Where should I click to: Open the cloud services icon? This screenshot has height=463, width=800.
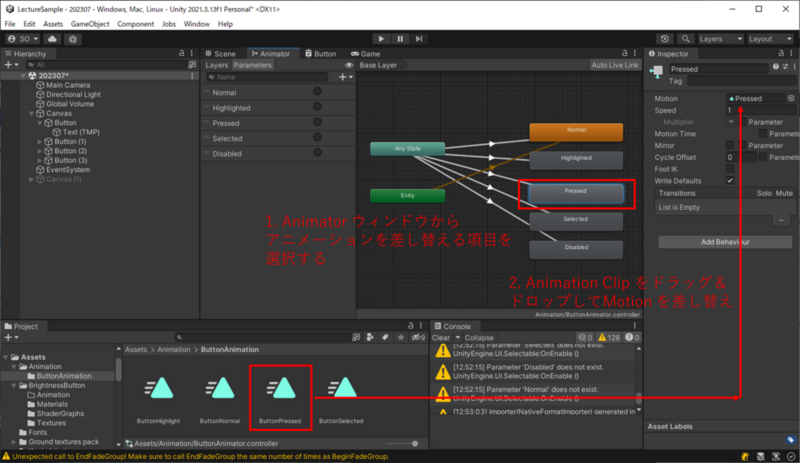tap(52, 39)
